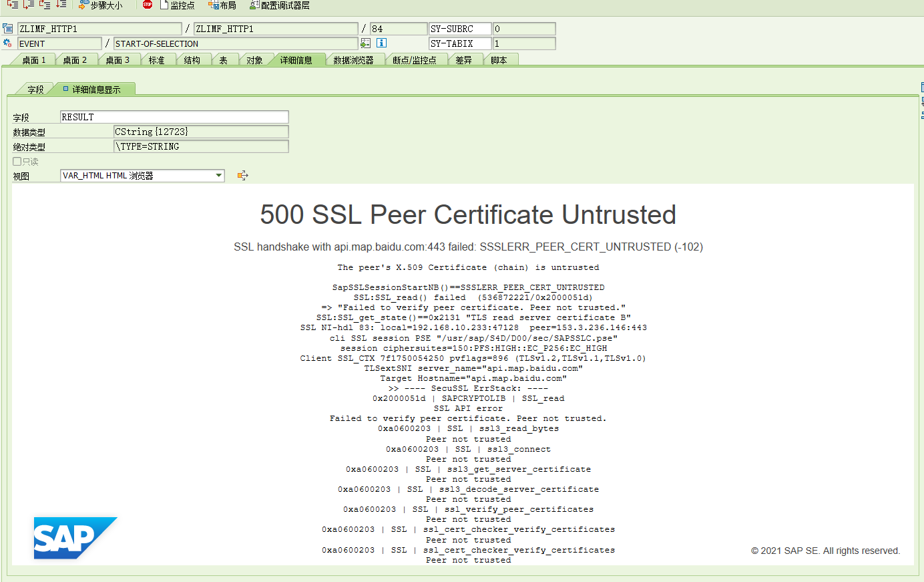
Task: Click the RESULT field input
Action: [174, 117]
